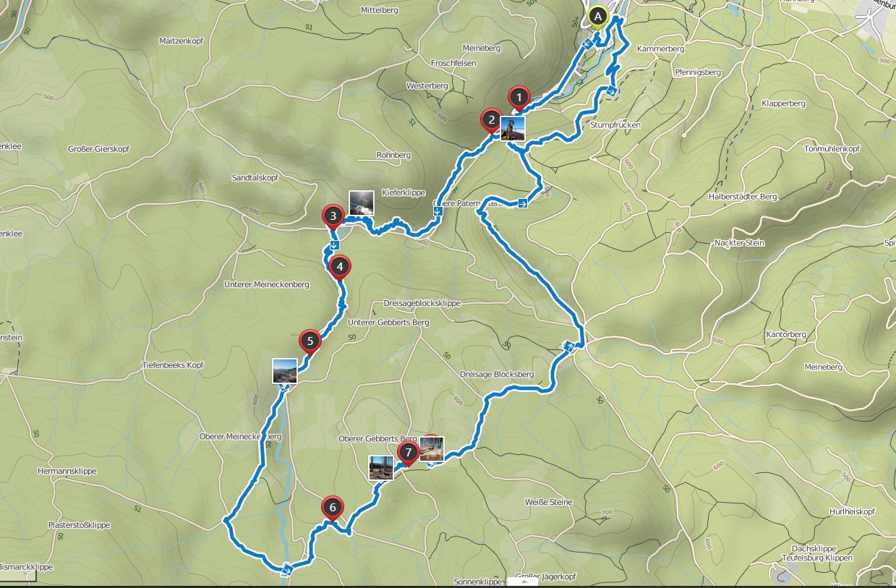The width and height of the screenshot is (896, 588).
Task: Select the green start marker A
Action: [x=597, y=16]
